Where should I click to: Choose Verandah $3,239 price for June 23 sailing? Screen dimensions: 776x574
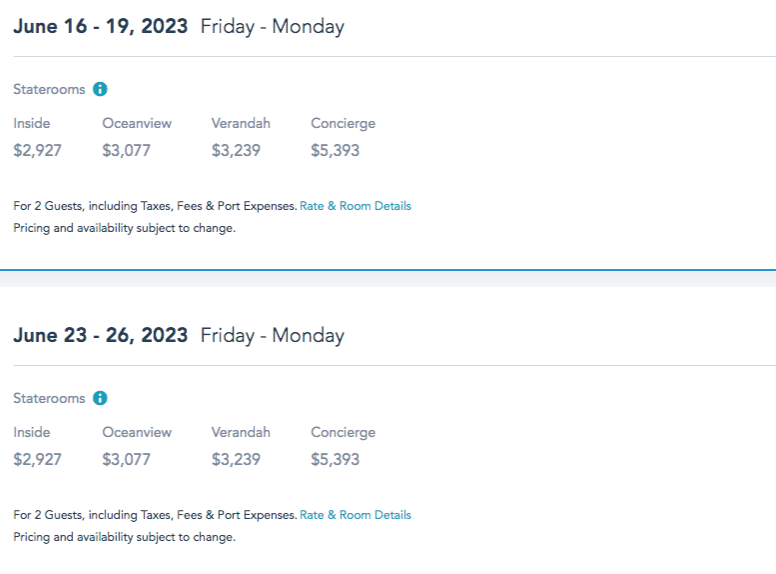pos(236,460)
